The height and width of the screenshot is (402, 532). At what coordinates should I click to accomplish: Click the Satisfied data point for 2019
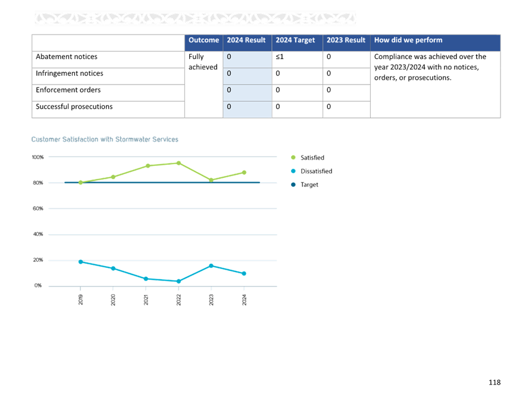coord(80,182)
